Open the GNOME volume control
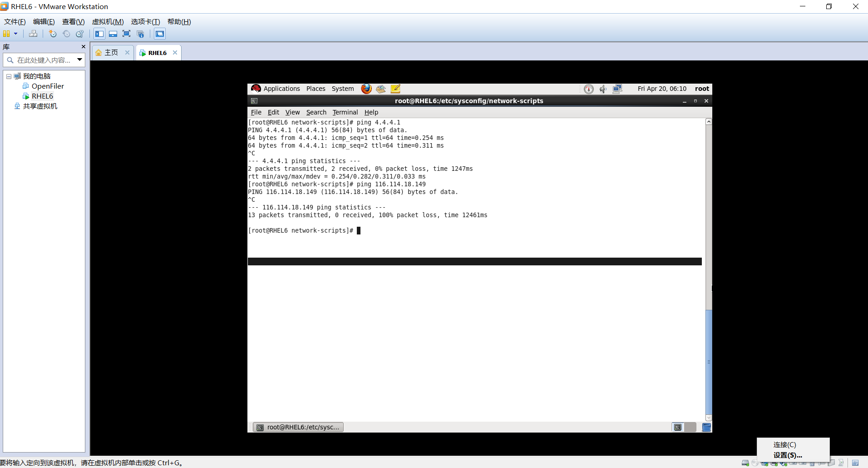Image resolution: width=868 pixels, height=468 pixels. [603, 89]
